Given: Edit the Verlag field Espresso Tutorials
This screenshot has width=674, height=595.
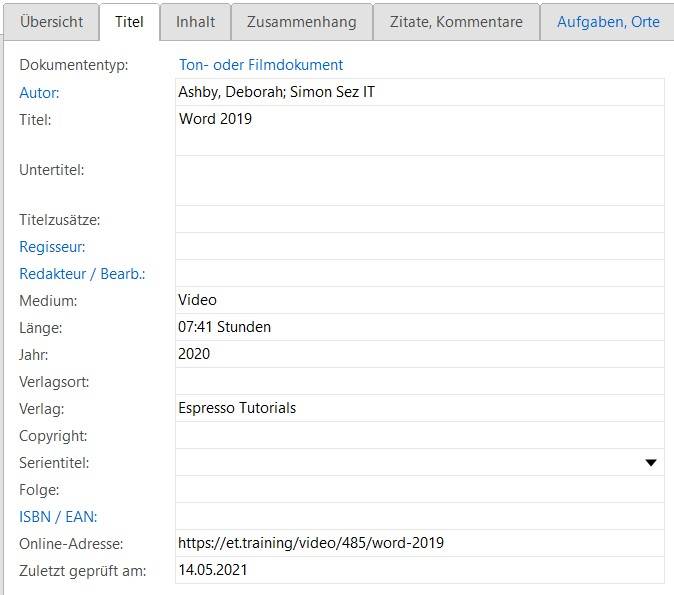Looking at the screenshot, I should (x=420, y=408).
